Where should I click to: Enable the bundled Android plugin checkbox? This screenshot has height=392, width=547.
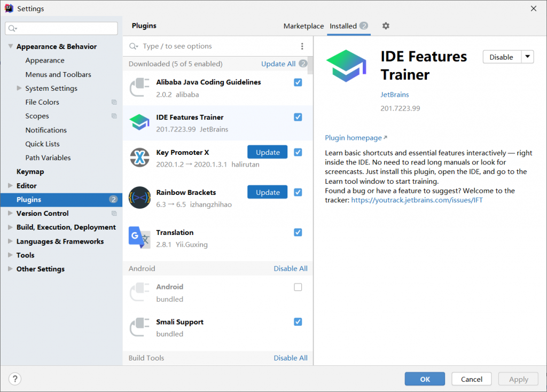pos(298,287)
